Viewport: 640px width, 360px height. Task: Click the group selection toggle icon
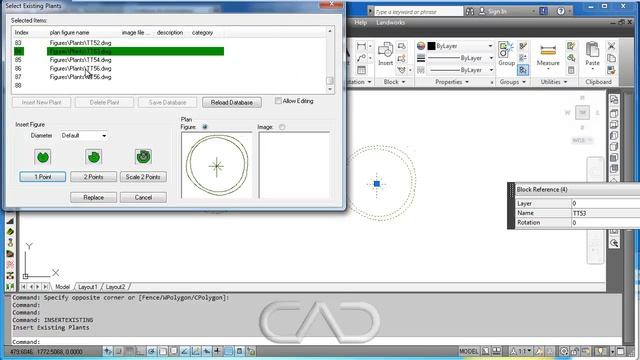click(x=523, y=70)
